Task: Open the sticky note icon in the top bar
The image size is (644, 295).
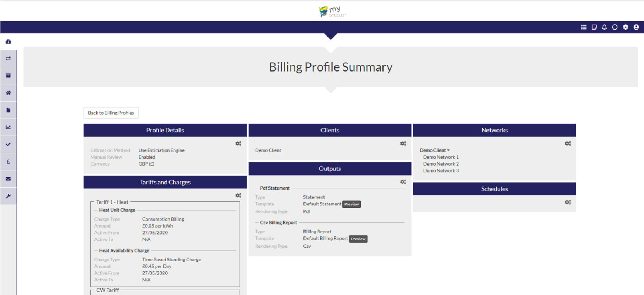Action: [x=594, y=27]
